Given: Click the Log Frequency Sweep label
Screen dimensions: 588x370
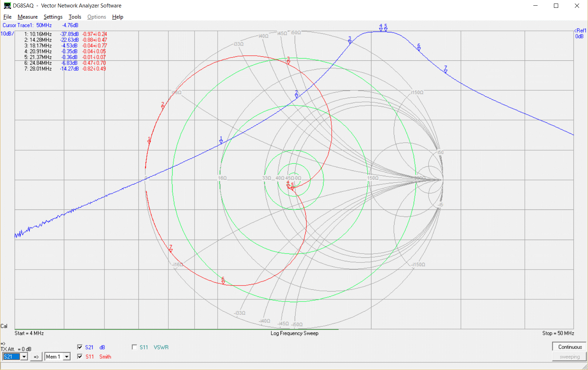Looking at the screenshot, I should click(294, 333).
